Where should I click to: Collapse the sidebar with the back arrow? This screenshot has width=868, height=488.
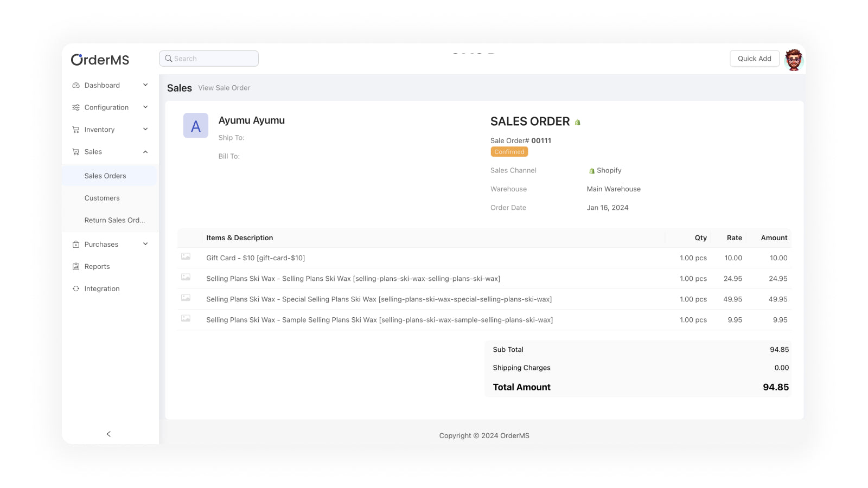(108, 434)
